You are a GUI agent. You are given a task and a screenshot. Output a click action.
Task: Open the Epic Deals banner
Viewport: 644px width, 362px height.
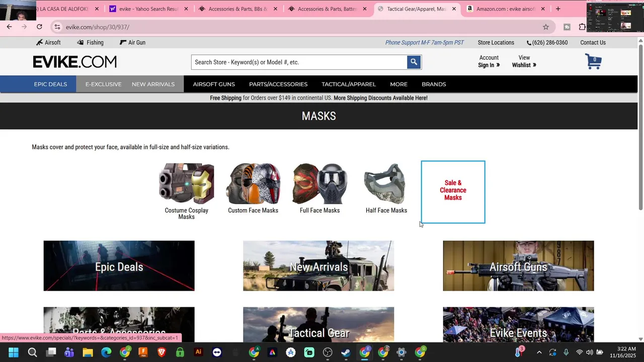click(x=119, y=265)
